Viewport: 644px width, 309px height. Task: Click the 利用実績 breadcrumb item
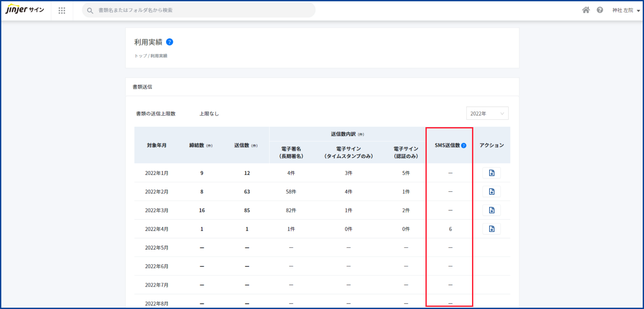pos(159,56)
